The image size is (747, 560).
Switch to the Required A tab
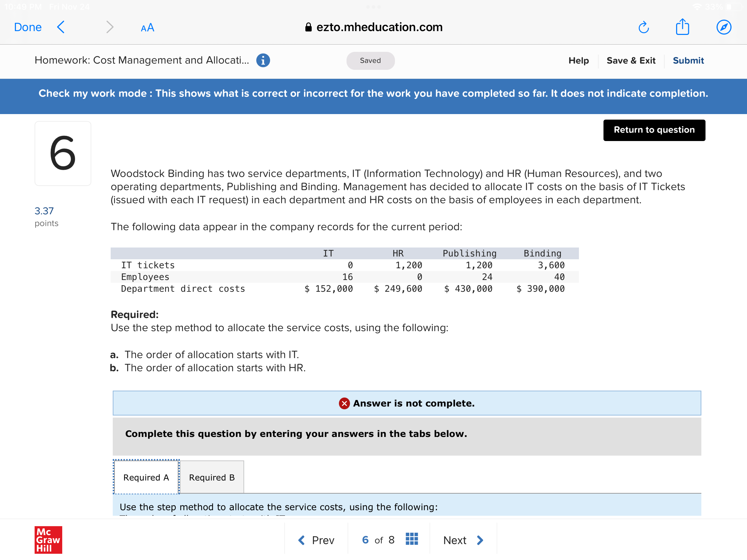click(x=146, y=477)
